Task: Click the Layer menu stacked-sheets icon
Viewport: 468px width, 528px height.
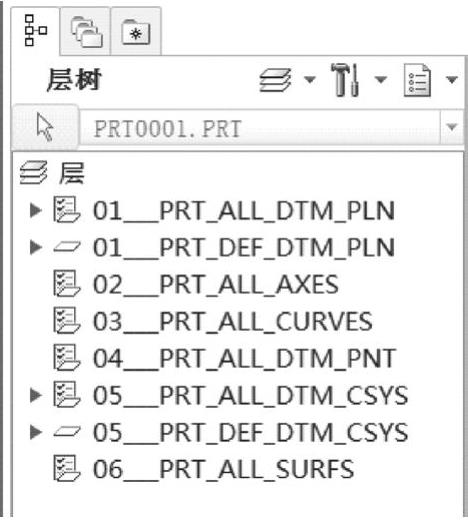Action: click(275, 80)
